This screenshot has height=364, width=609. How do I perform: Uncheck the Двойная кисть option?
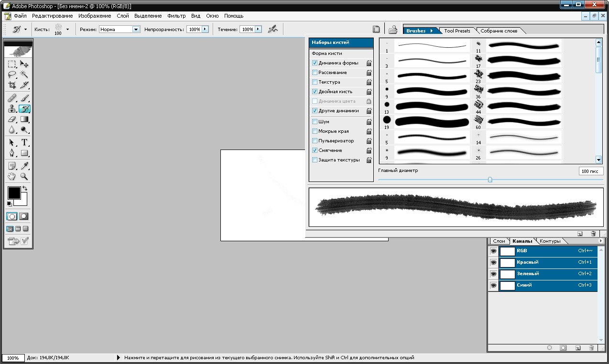pos(315,92)
